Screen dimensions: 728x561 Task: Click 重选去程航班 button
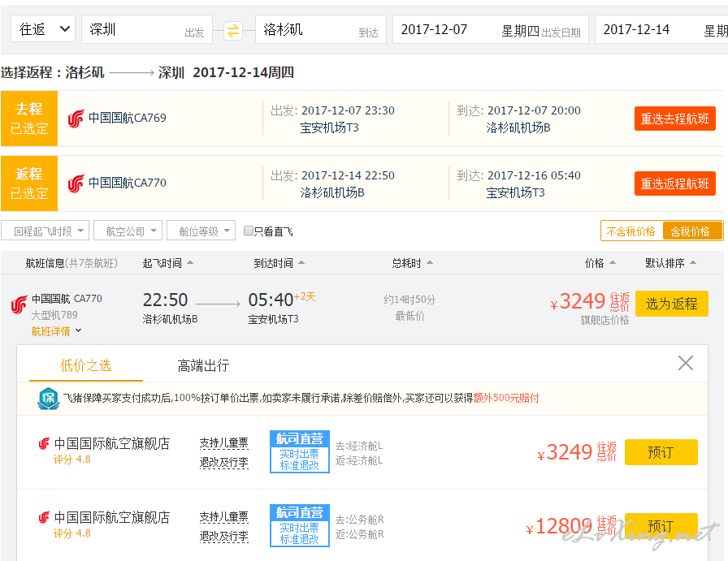(674, 119)
